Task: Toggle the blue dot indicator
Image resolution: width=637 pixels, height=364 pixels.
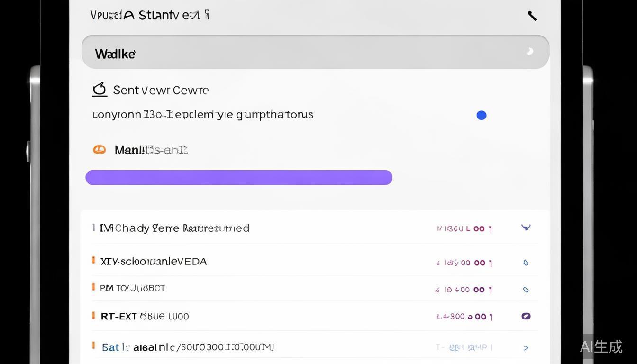Action: coord(481,115)
